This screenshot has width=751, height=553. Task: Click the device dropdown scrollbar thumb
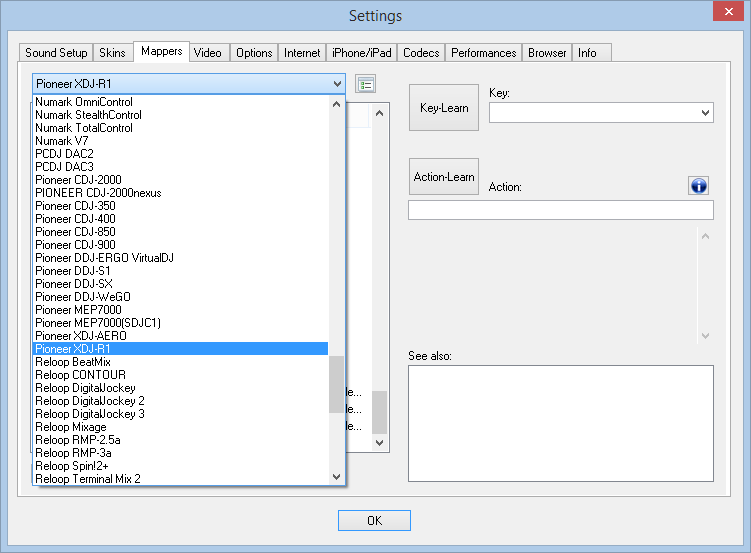pyautogui.click(x=336, y=384)
